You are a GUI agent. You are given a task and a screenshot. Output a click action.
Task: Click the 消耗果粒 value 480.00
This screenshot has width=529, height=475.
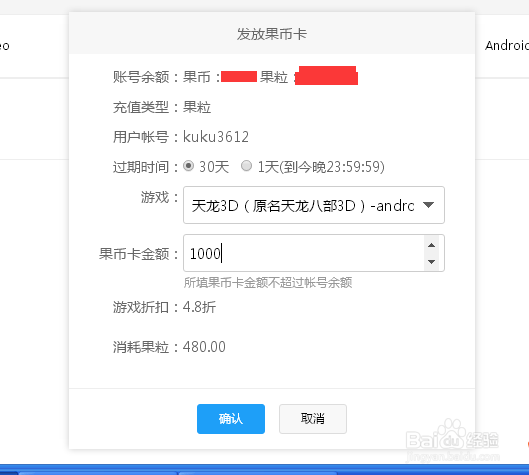tap(204, 347)
